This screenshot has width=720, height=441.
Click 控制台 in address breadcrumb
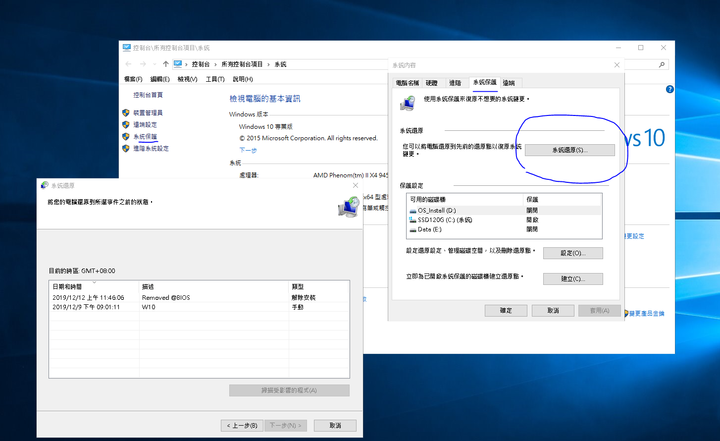pos(201,64)
